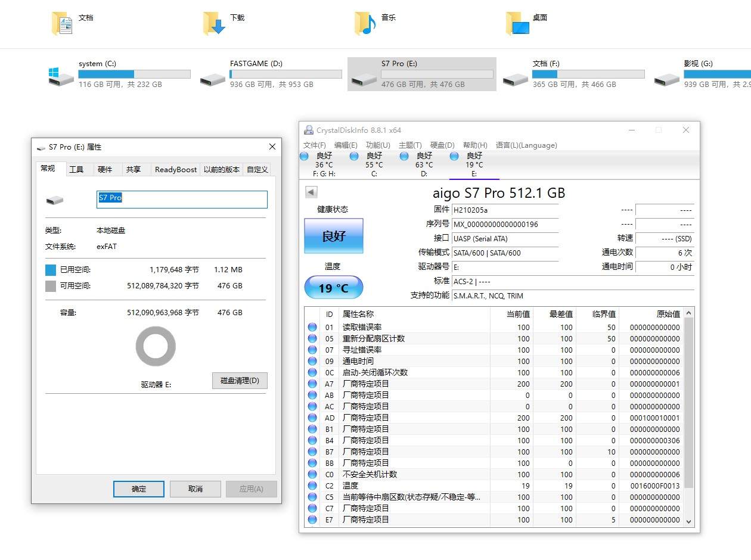Screen dimensions: 751x560
Task: Click the drive icon in S7 Pro properties
Action: tap(54, 200)
